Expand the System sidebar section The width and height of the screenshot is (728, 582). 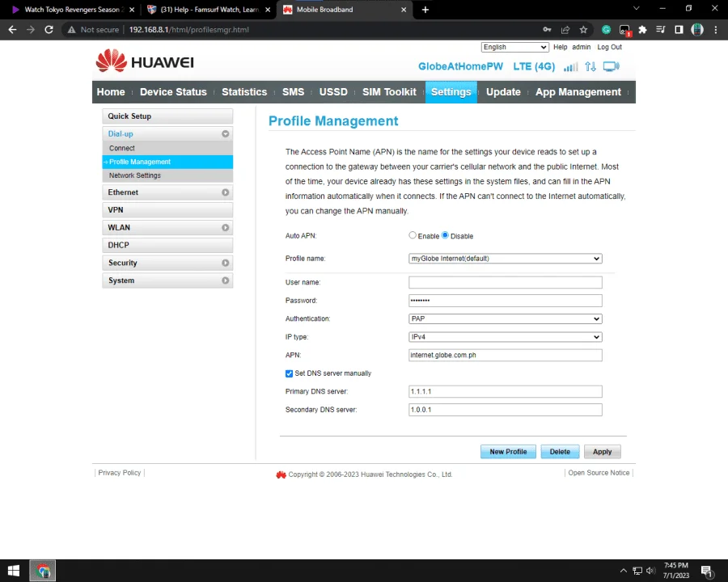click(225, 280)
